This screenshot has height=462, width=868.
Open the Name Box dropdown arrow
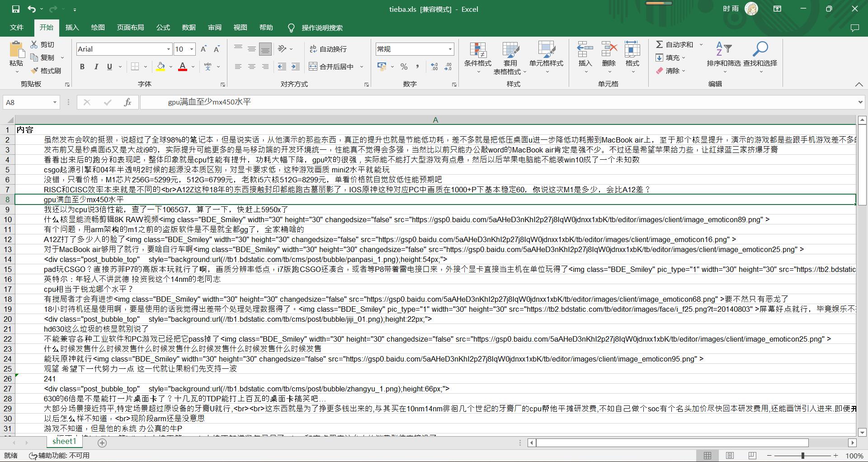point(55,102)
